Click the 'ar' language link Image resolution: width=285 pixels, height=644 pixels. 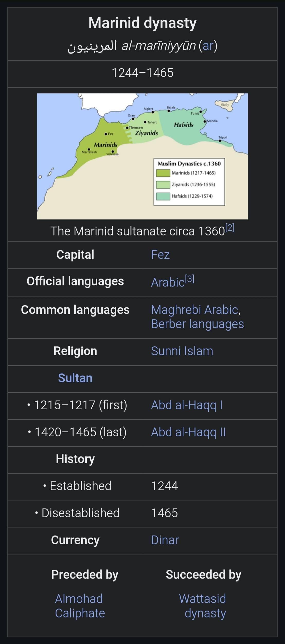point(208,46)
